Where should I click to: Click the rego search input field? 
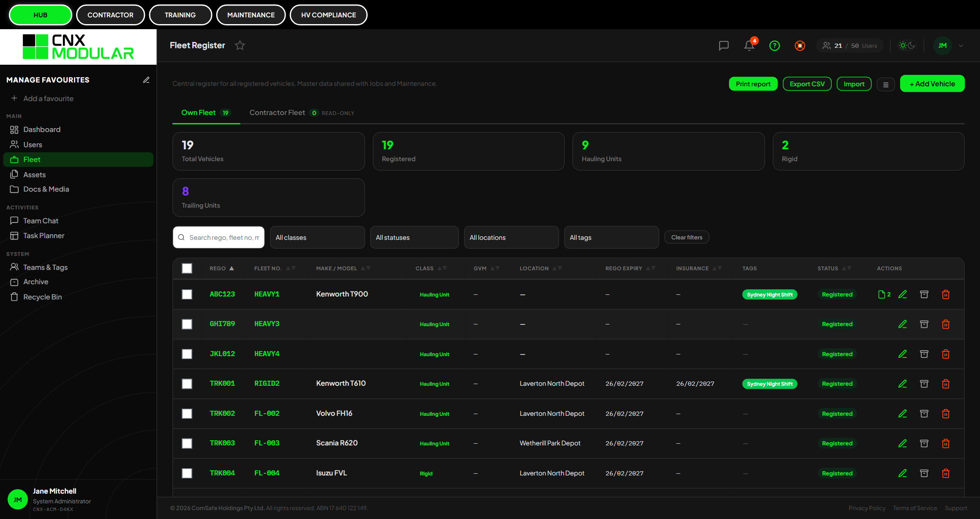coord(218,237)
